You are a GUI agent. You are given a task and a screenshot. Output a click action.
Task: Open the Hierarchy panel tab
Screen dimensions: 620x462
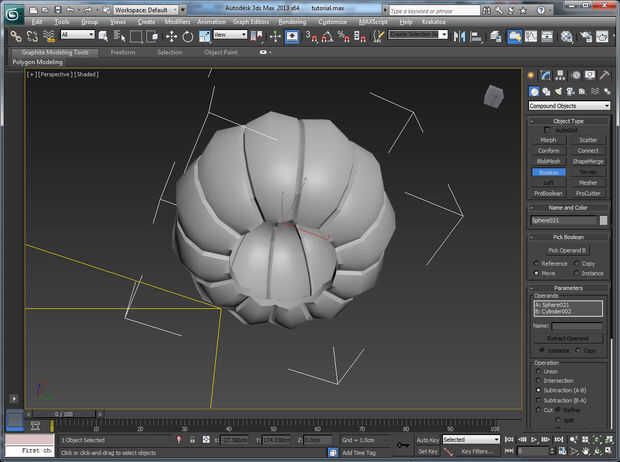pyautogui.click(x=560, y=75)
